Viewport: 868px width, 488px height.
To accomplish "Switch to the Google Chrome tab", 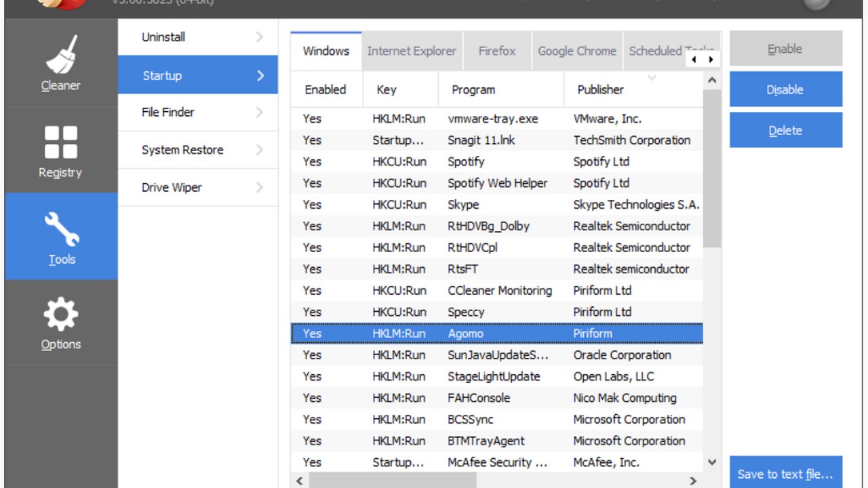I will [577, 51].
